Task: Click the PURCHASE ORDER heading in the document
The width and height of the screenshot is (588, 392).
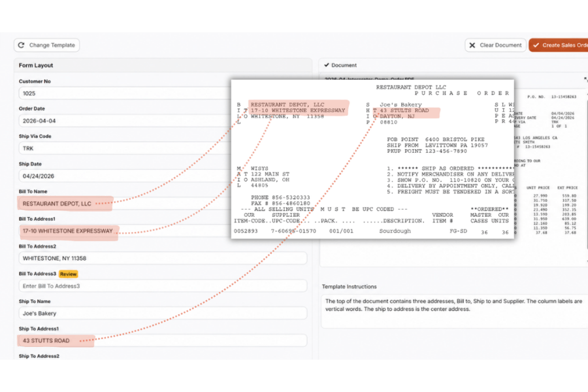Action: 462,93
